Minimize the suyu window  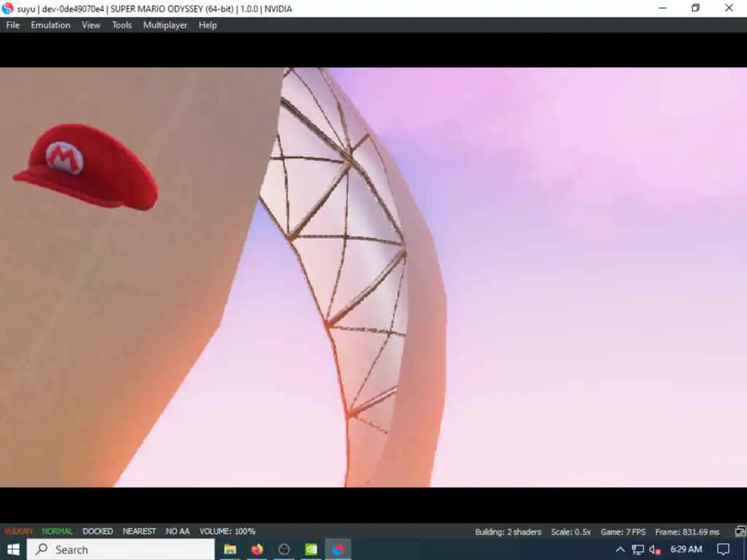[662, 8]
